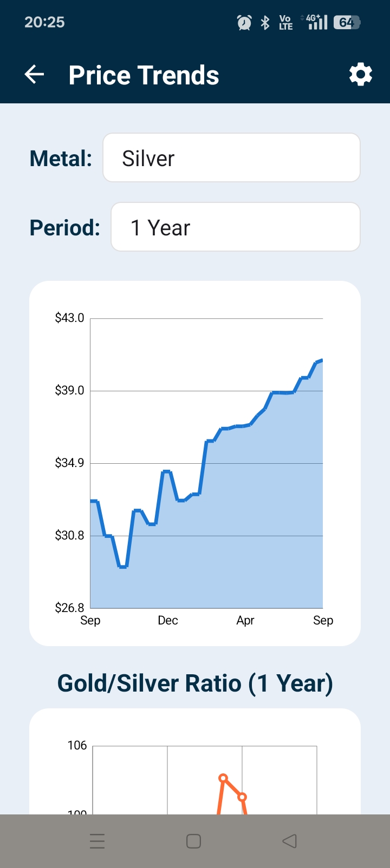Tap the status bar clock time

click(44, 22)
